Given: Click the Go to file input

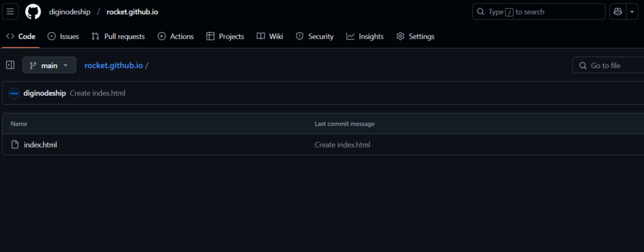Looking at the screenshot, I should point(613,66).
